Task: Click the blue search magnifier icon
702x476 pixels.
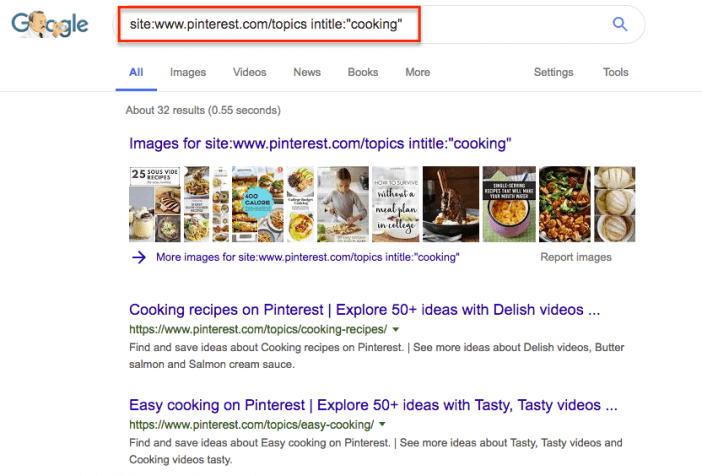Action: pyautogui.click(x=620, y=24)
